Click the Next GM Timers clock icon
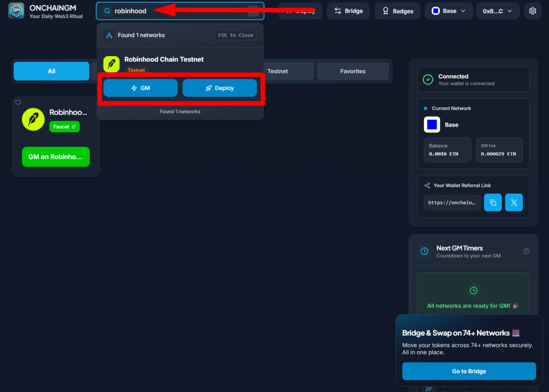Screen dimensions: 549x392 pos(424,251)
